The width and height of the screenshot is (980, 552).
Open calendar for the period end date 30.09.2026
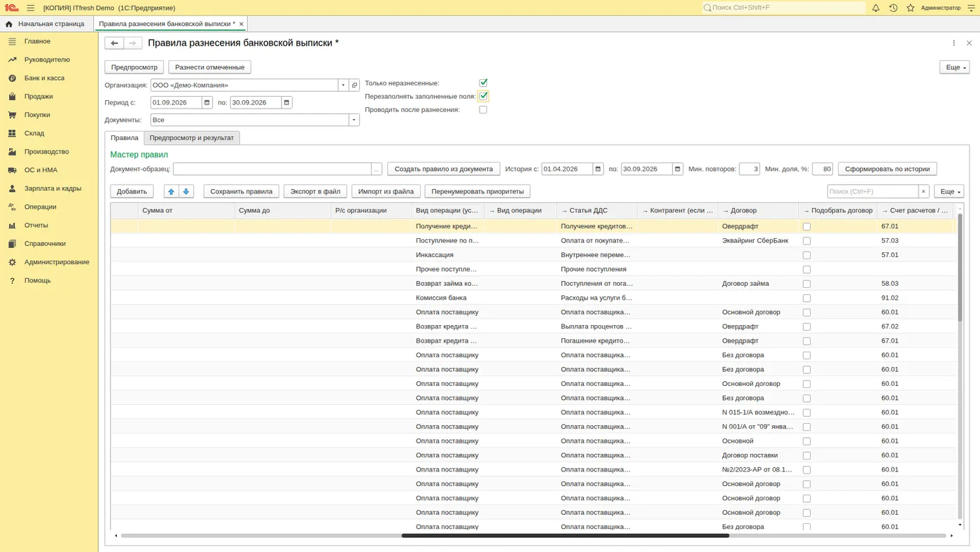click(286, 102)
